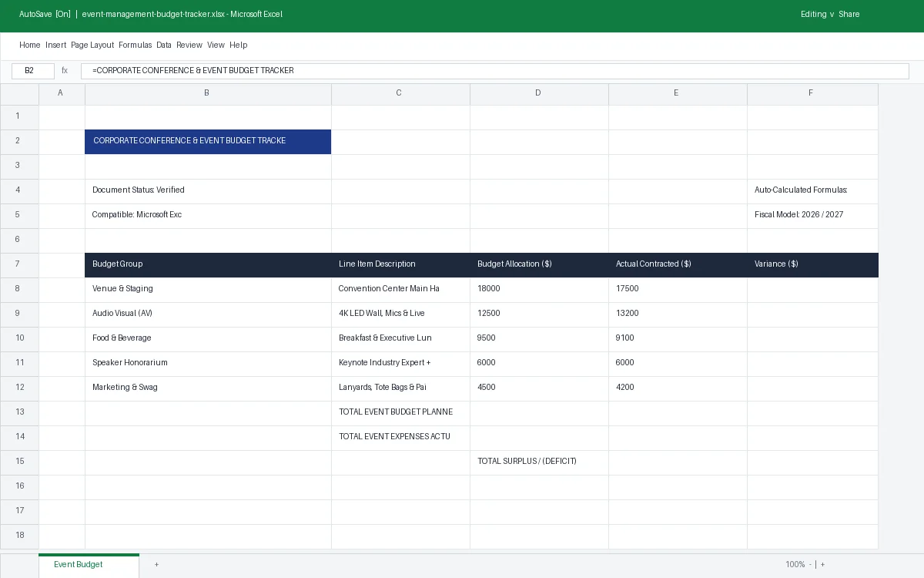Expand the Editing mode dropdown
The image size is (924, 578).
(818, 15)
